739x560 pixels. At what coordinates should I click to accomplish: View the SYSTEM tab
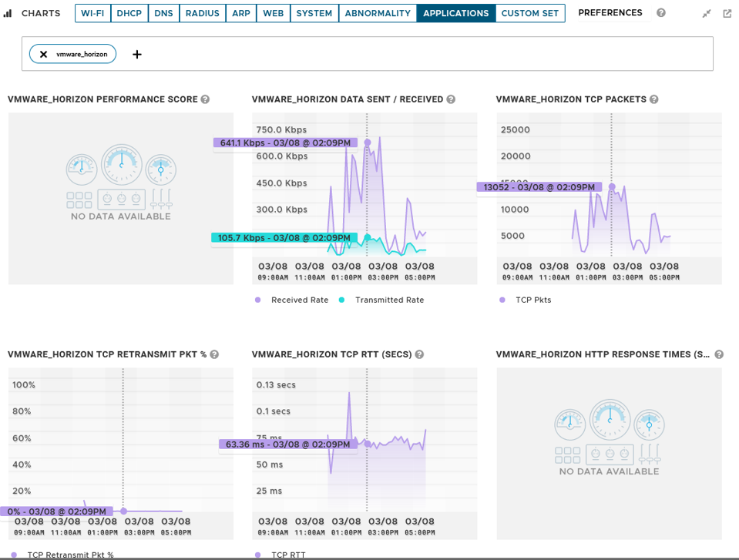pos(314,13)
